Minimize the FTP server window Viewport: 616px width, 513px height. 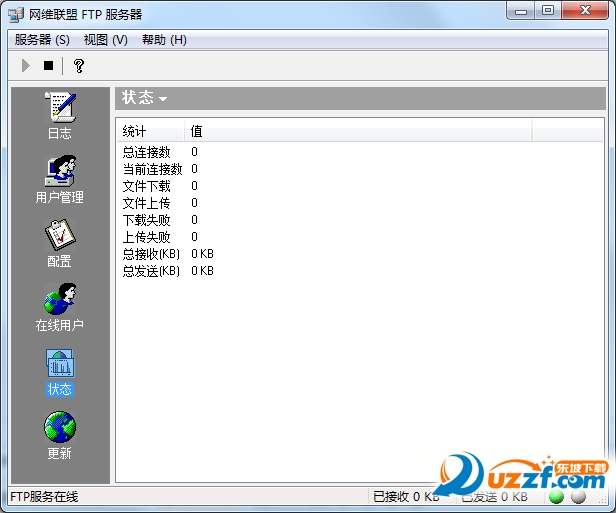tap(521, 11)
